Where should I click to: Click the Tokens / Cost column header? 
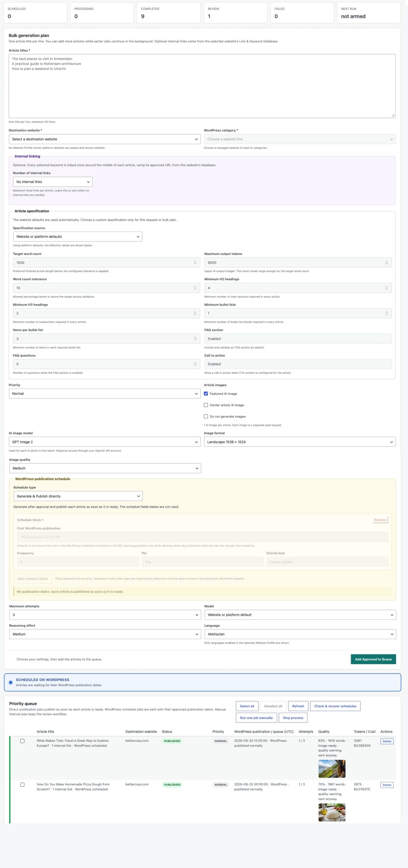tap(364, 732)
